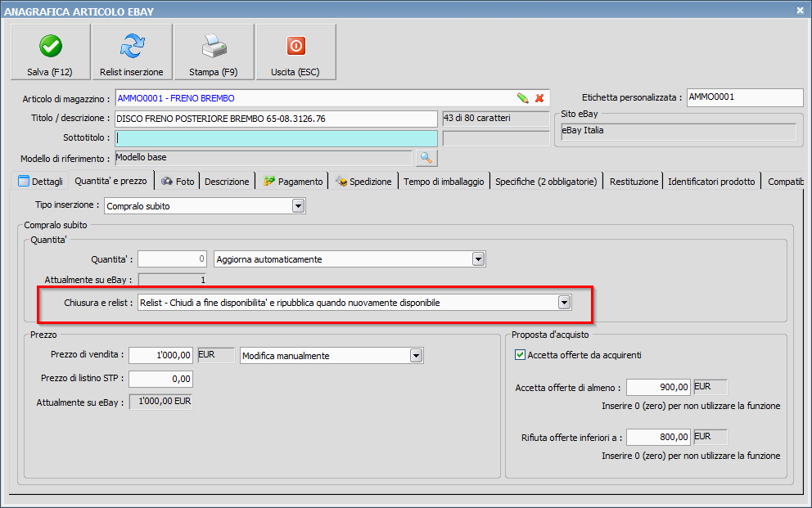
Task: Click the Prezzo di listino STP field
Action: click(x=160, y=379)
